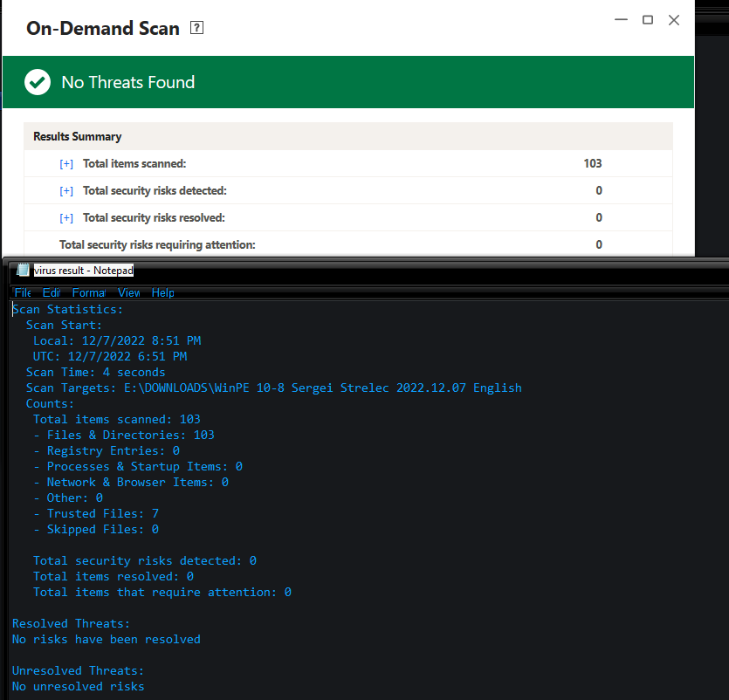Viewport: 729px width, 700px height.
Task: Click 'Total security risks requiring attention:' row label
Action: (157, 244)
